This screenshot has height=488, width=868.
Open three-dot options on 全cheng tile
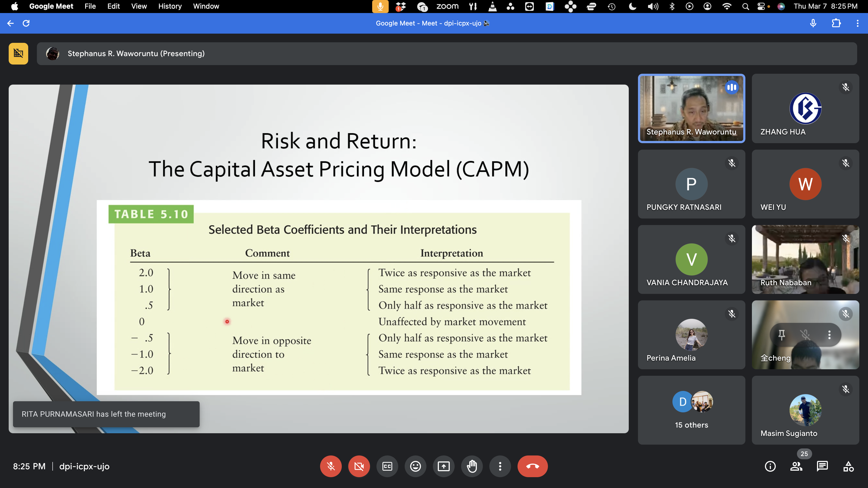pos(829,335)
